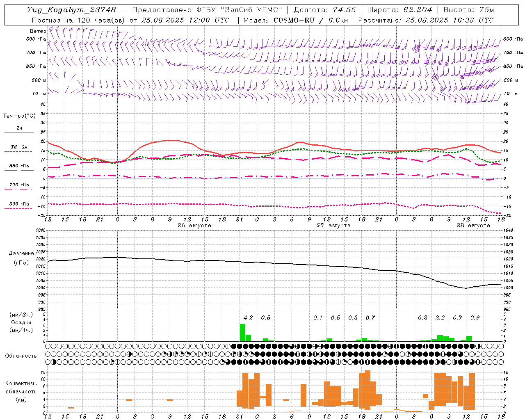
Task: Click the 500 гПа dotted legend sample
Action: tap(19, 208)
